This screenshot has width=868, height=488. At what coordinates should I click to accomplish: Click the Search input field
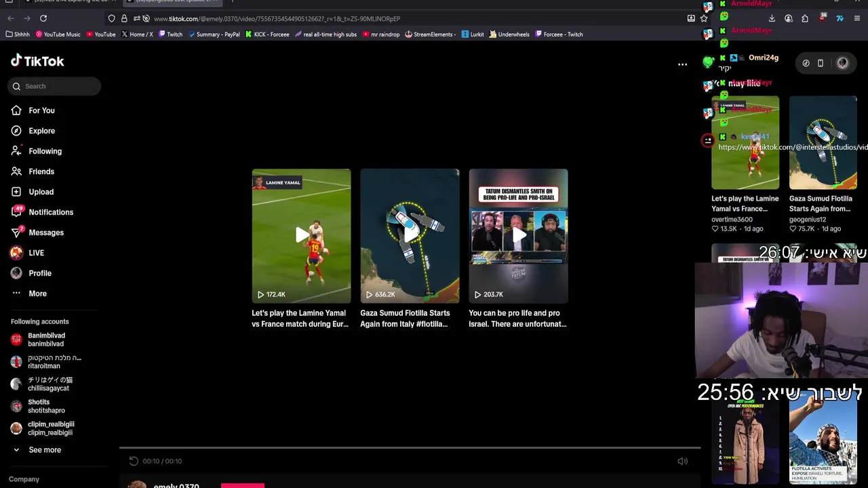point(55,86)
